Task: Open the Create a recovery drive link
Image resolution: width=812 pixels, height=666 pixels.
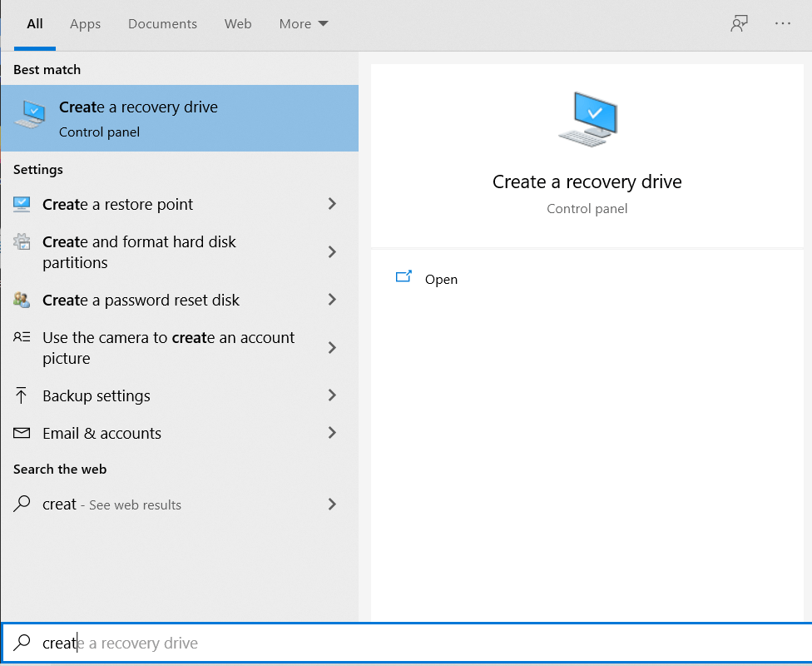Action: tap(440, 280)
